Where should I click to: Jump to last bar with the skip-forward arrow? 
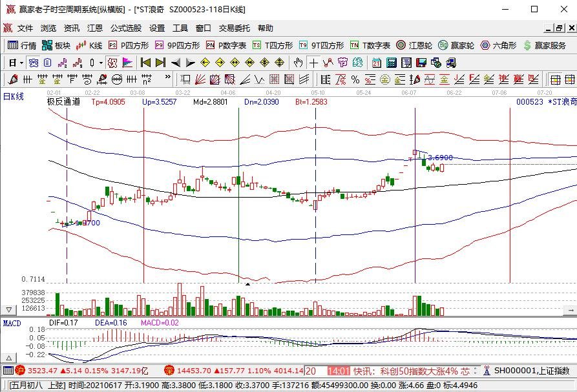click(x=160, y=63)
